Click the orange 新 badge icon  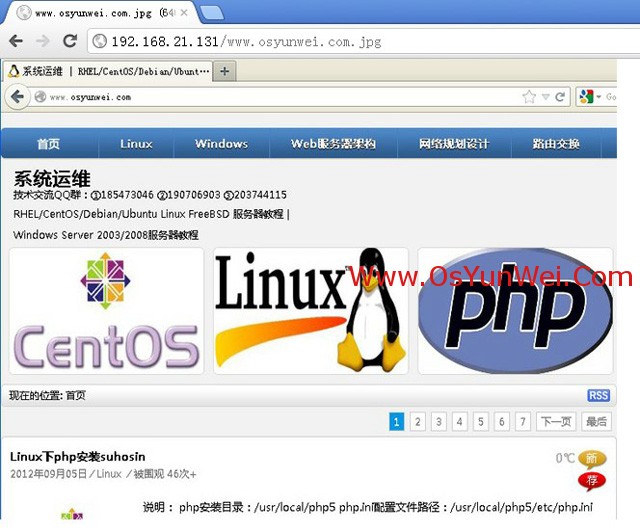pyautogui.click(x=592, y=459)
